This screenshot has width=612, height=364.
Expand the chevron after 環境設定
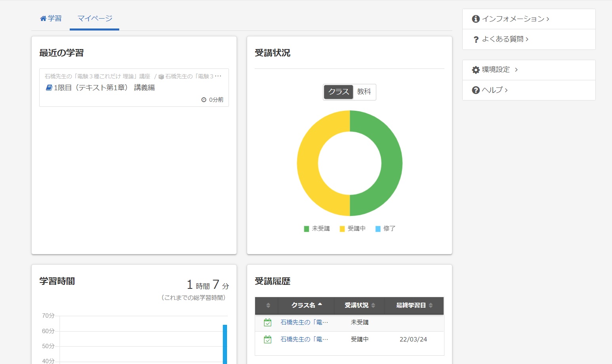click(x=516, y=70)
